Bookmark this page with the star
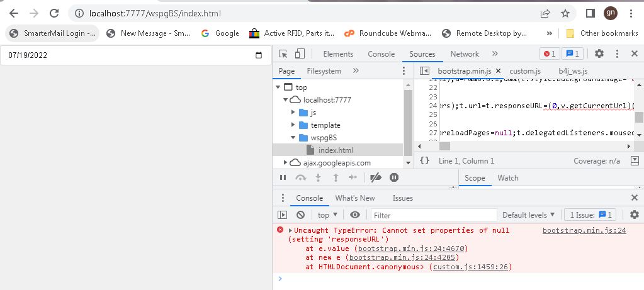The height and width of the screenshot is (290, 644). click(x=565, y=14)
